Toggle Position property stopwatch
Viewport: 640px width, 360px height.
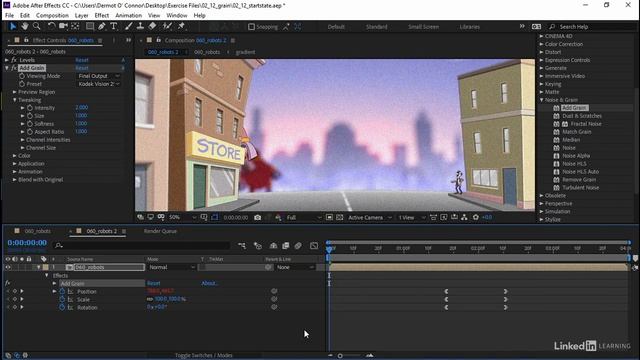62,291
